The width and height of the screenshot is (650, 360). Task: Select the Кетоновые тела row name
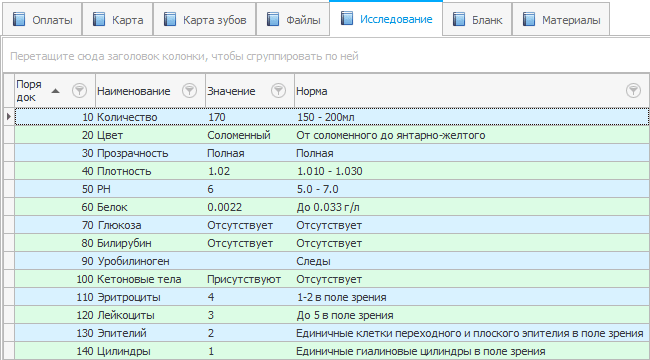[139, 279]
